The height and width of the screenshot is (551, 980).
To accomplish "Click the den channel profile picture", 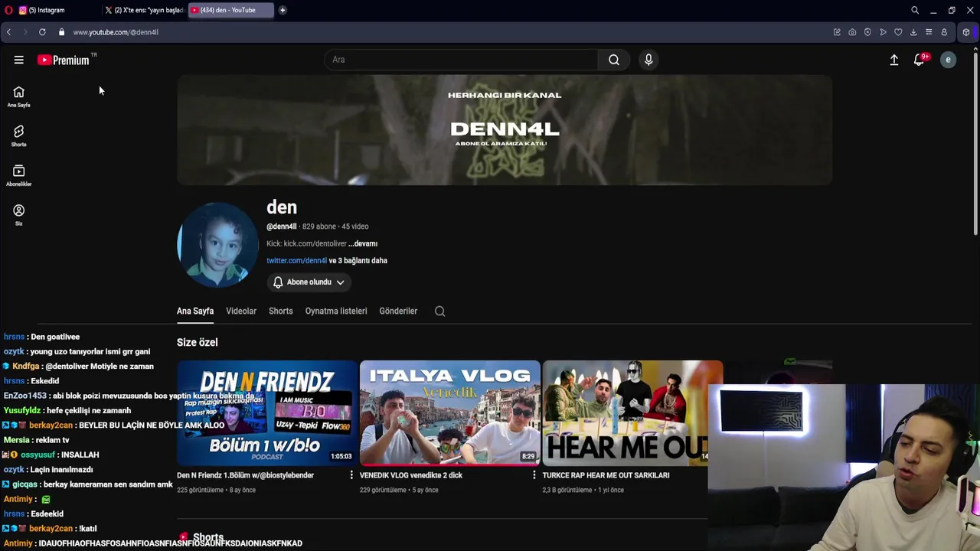I will pyautogui.click(x=218, y=245).
